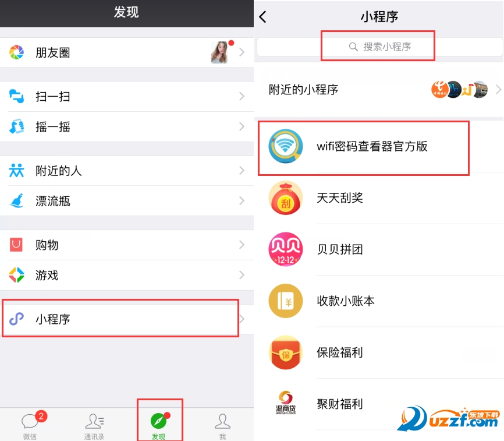The image size is (504, 441).
Task: Tap the 游戏 games icon
Action: tap(16, 275)
